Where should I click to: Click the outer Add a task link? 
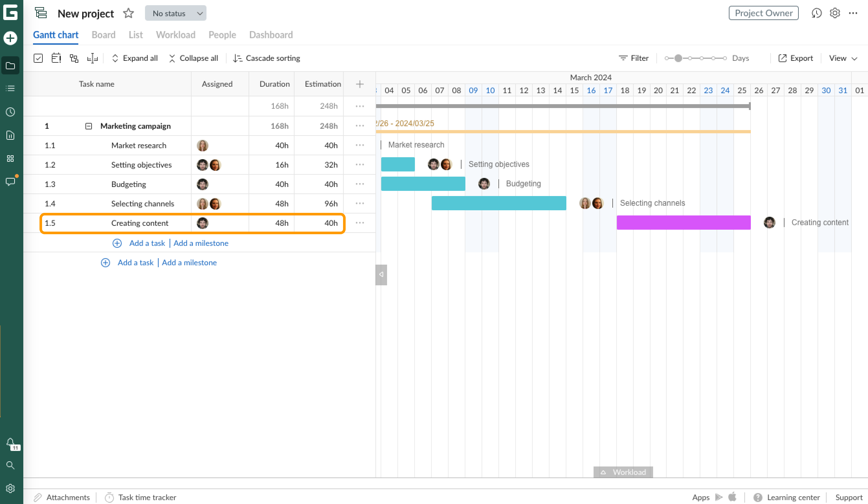(135, 262)
